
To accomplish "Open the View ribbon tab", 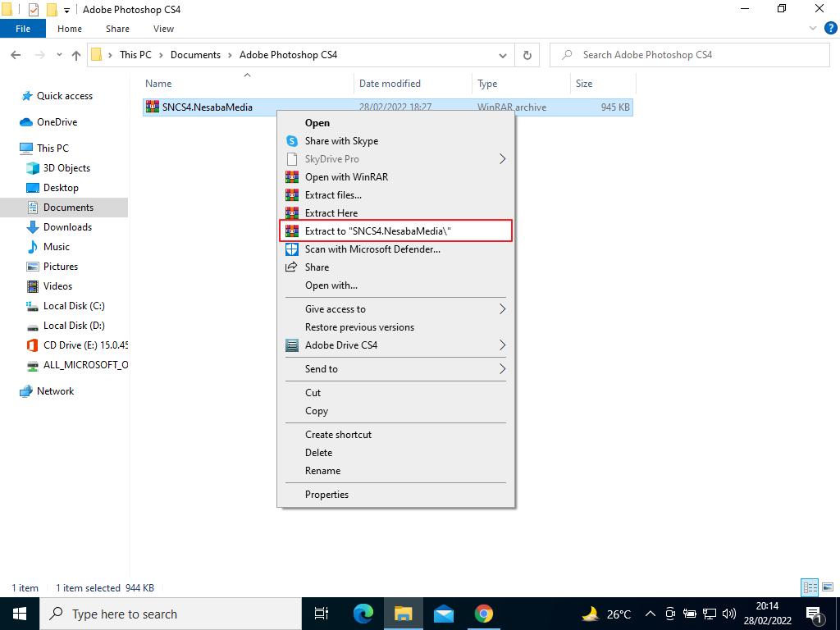I will pyautogui.click(x=163, y=29).
